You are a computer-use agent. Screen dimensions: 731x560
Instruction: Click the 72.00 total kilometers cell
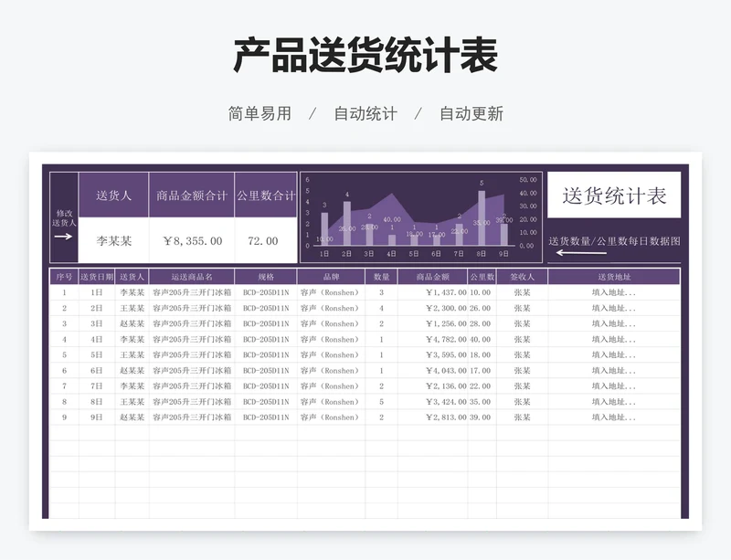[266, 240]
